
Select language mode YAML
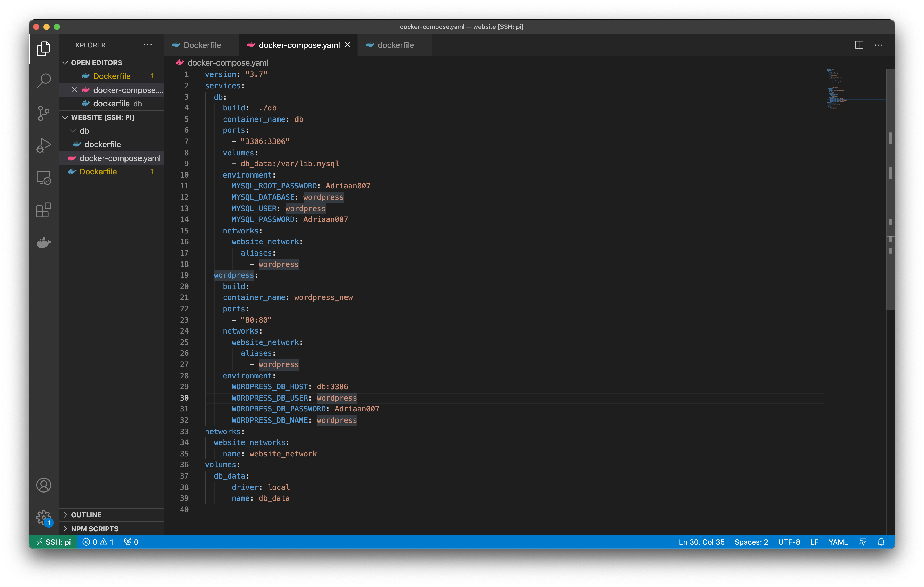(838, 542)
